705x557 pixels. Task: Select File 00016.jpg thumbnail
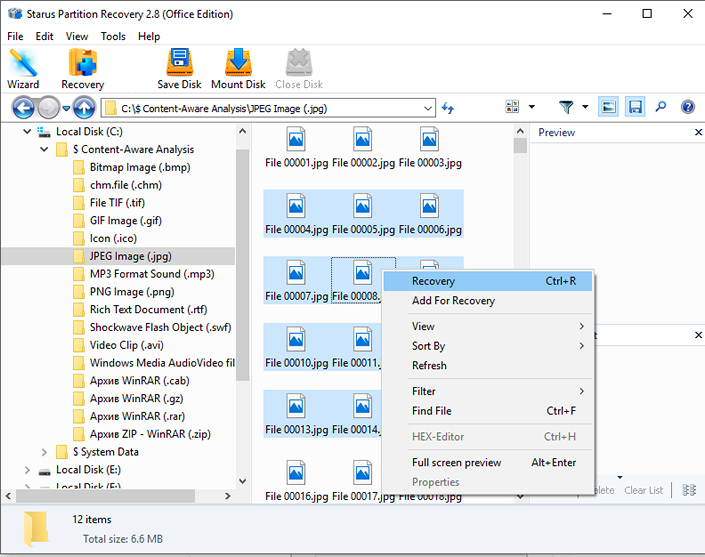click(296, 481)
